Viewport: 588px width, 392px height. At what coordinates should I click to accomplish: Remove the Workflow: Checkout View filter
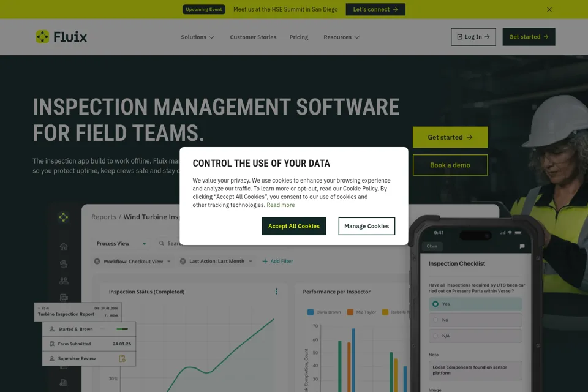[x=97, y=261]
